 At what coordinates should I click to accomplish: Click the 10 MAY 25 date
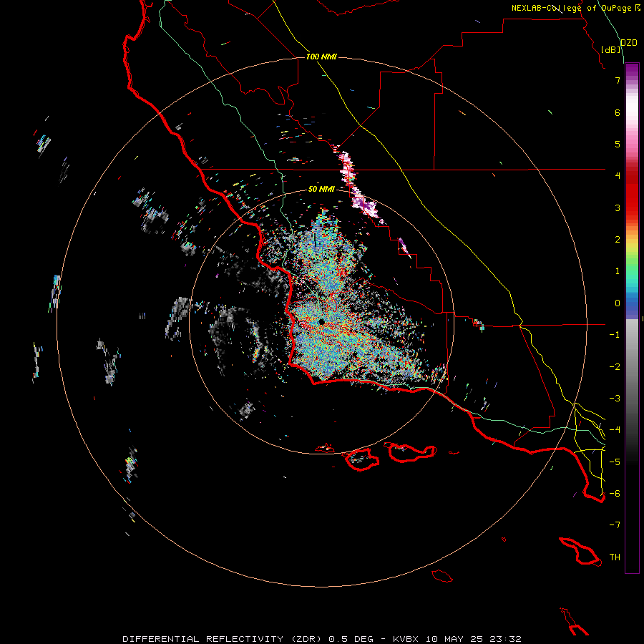tap(455, 639)
